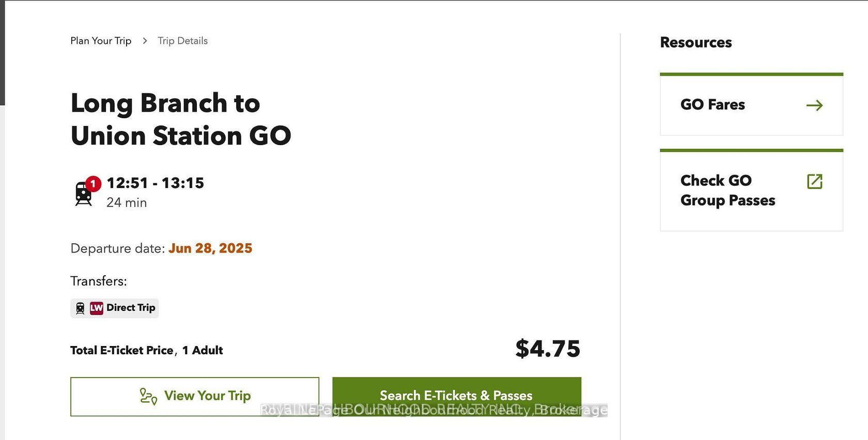
Task: Open the Check GO Group Passes link
Action: coord(727,190)
